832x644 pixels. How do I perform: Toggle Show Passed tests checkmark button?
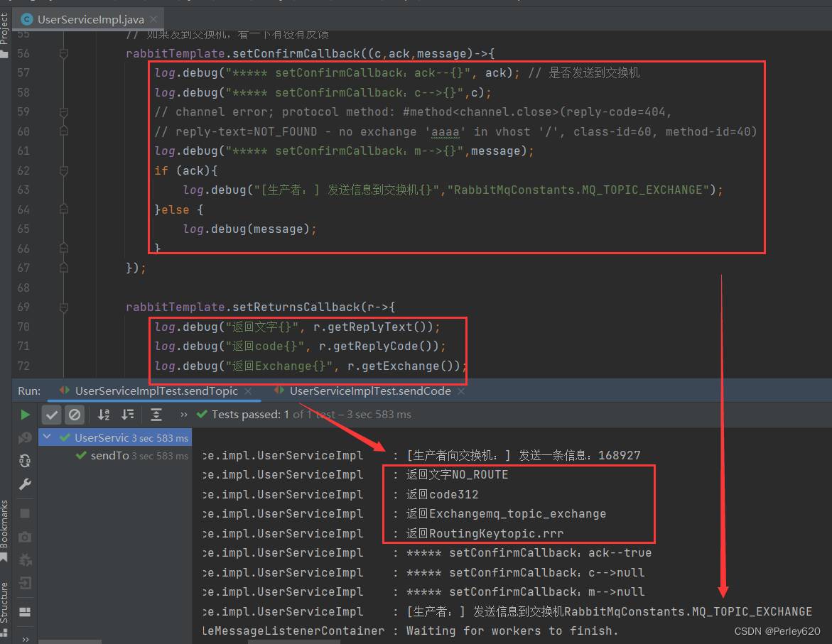[51, 414]
